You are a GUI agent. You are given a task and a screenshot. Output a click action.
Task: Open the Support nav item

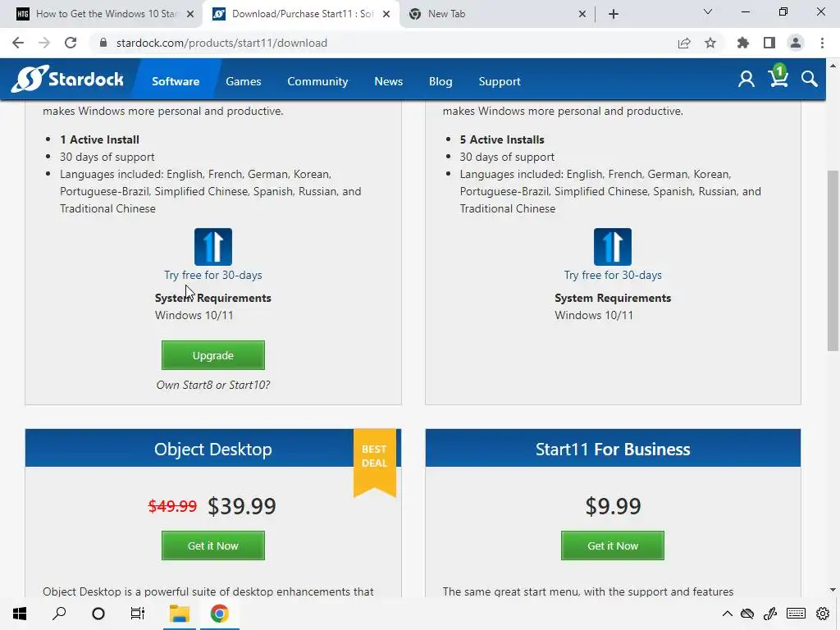click(x=500, y=81)
